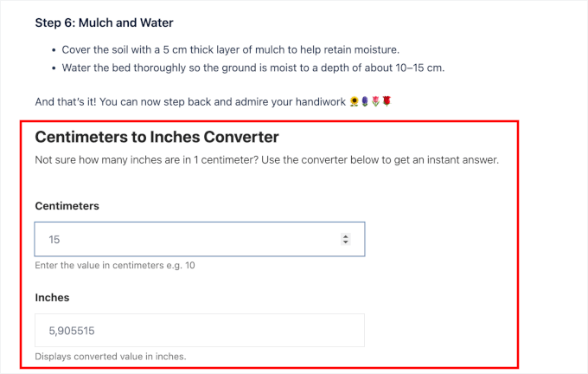The width and height of the screenshot is (588, 374).
Task: Click the purple hyacinth emoji
Action: tap(365, 102)
